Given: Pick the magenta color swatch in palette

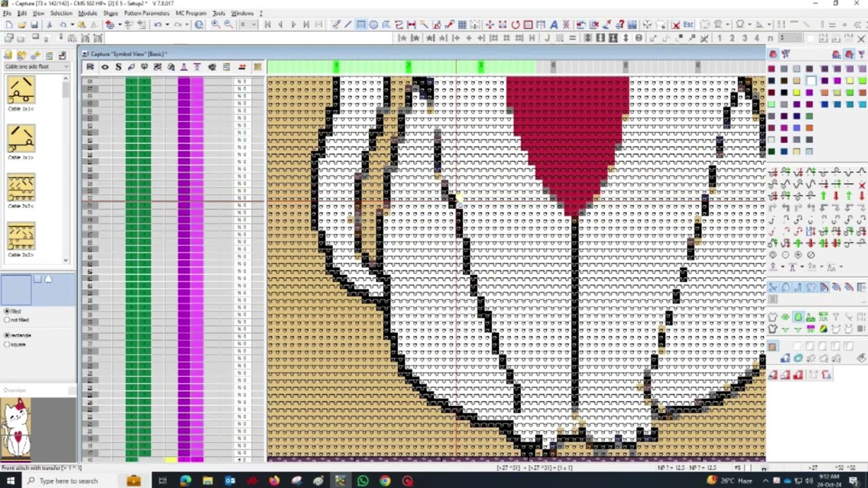Looking at the screenshot, I should (836, 81).
